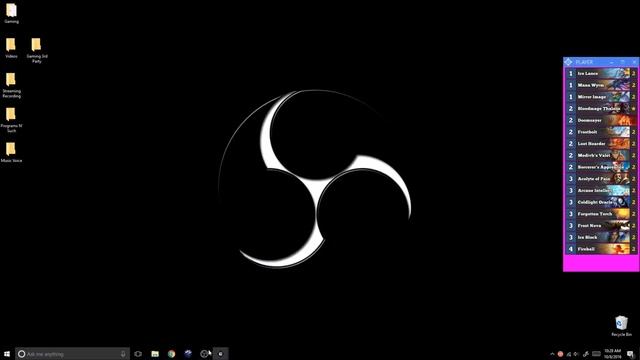Select the Mana Wyrm card row
The height and width of the screenshot is (360, 640).
pyautogui.click(x=601, y=85)
